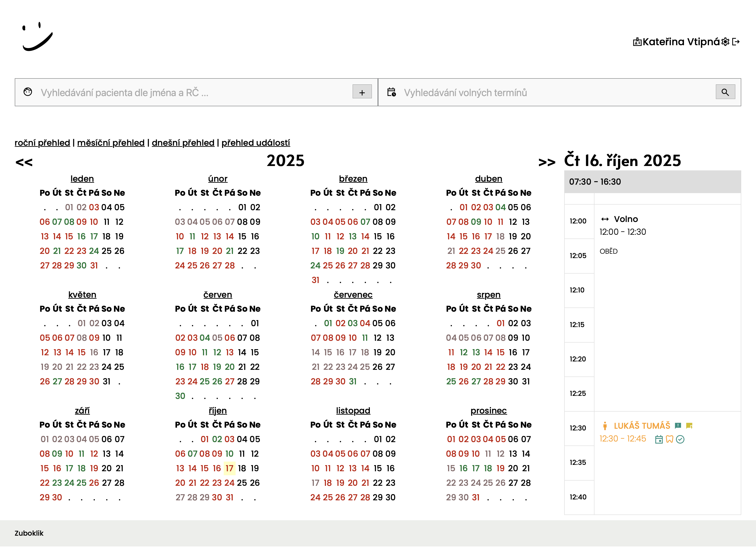The height and width of the screenshot is (548, 756).
Task: Switch to měsíční přehled view
Action: (x=111, y=143)
